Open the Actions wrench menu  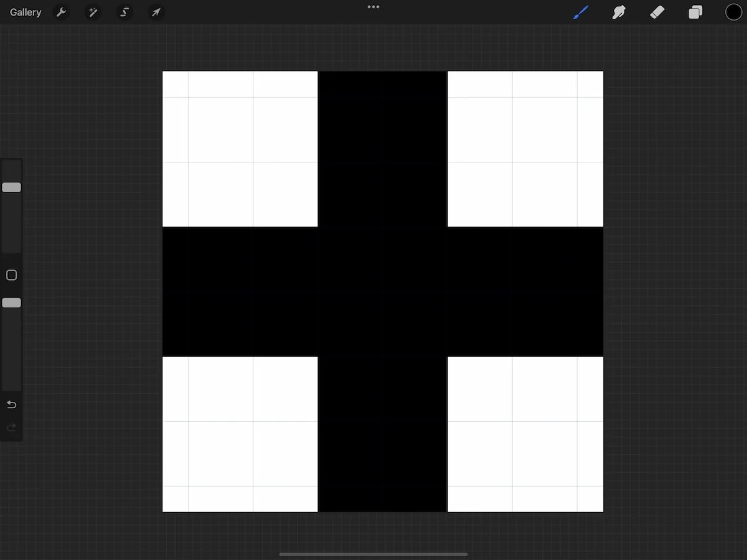61,12
